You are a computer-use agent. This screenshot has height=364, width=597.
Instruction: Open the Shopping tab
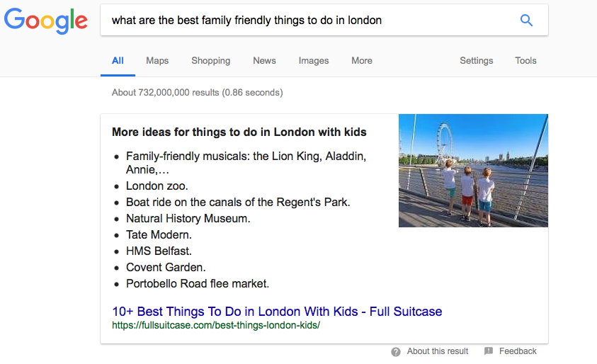[210, 60]
